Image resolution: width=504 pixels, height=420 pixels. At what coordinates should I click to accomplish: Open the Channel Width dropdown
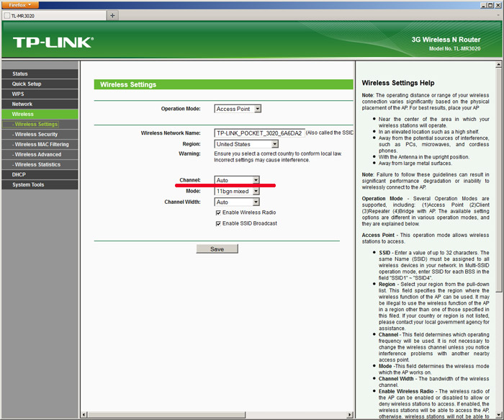coord(237,202)
